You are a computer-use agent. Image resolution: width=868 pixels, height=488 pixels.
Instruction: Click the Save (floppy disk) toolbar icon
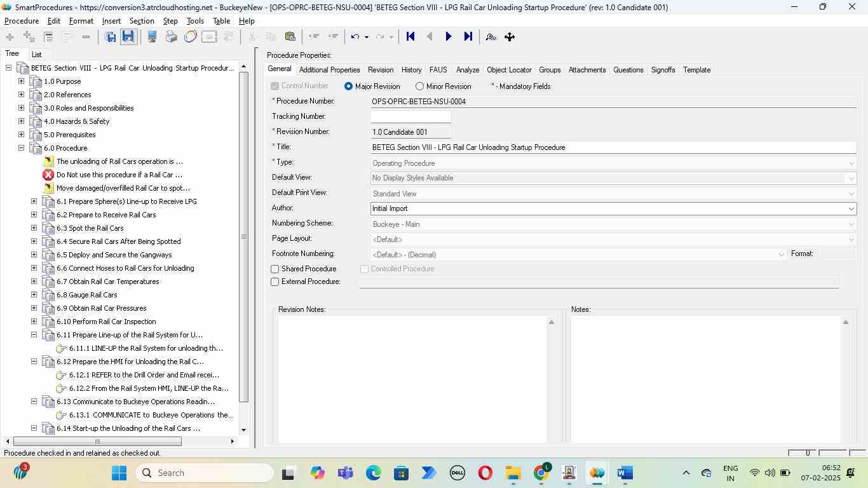128,37
